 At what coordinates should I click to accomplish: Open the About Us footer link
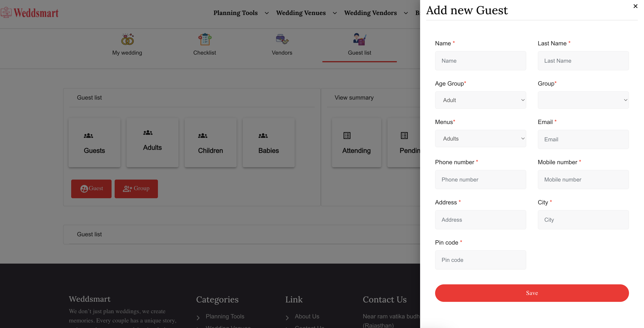307,316
